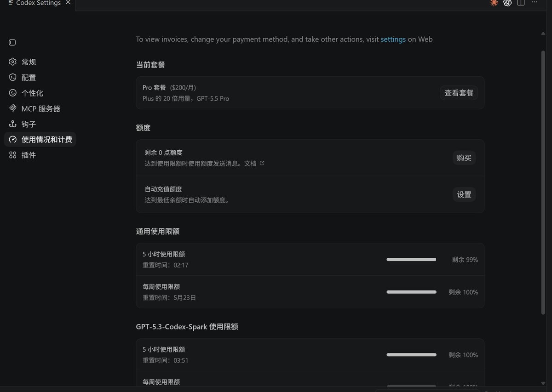Screen dimensions: 552x392
Task: Open the settings link on Web
Action: coord(393,40)
